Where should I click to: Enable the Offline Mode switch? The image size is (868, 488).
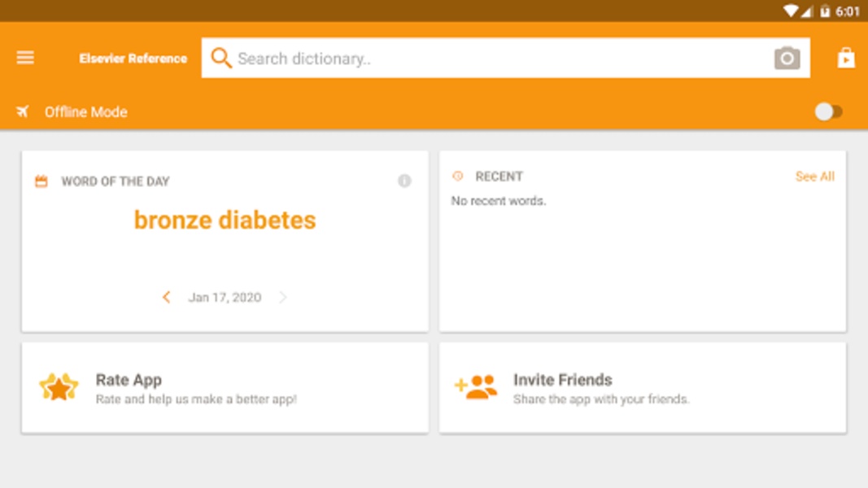828,111
